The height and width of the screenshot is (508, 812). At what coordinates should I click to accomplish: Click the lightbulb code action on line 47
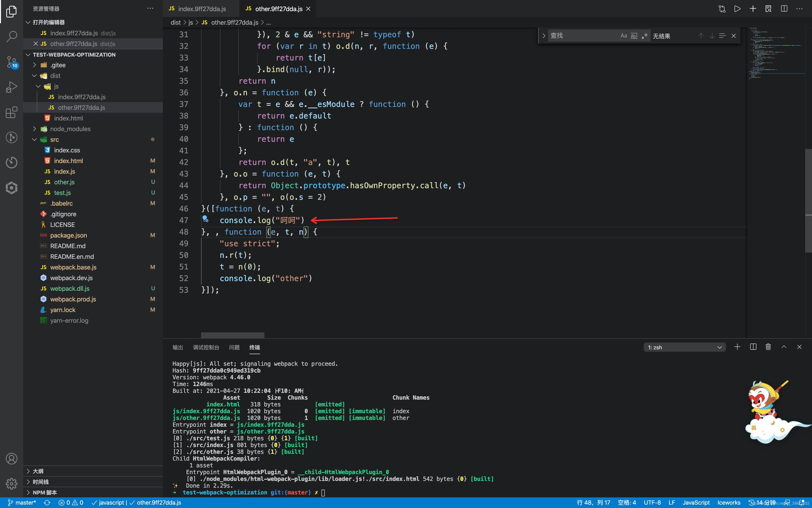click(x=205, y=219)
